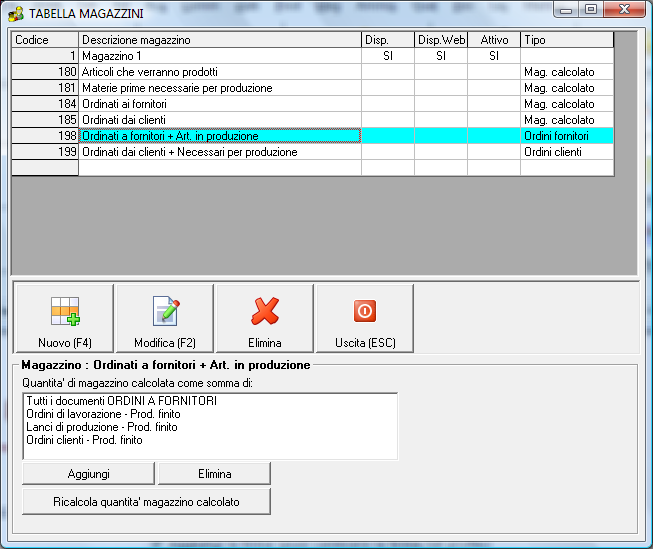Click the empty code cell in the last grid row
Viewport: 653px width, 549px height.
[45, 168]
